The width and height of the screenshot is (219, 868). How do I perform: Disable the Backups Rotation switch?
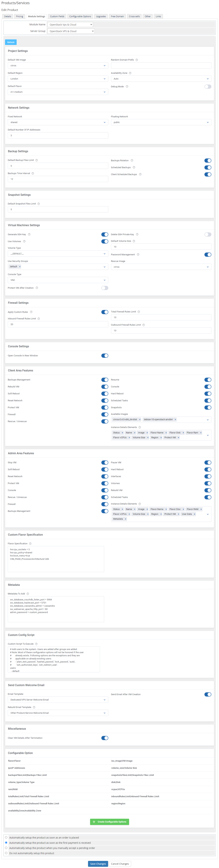click(x=208, y=161)
